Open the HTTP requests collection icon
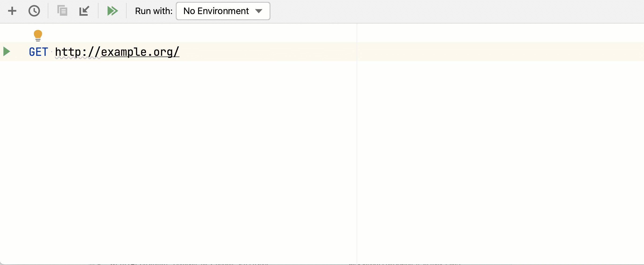This screenshot has height=265, width=644. 62,11
